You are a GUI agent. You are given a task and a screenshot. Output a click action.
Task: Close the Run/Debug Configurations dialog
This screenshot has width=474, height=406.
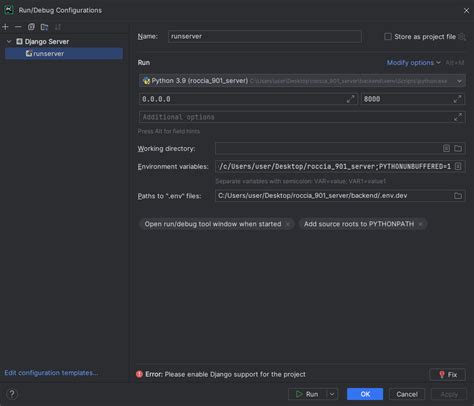point(466,11)
